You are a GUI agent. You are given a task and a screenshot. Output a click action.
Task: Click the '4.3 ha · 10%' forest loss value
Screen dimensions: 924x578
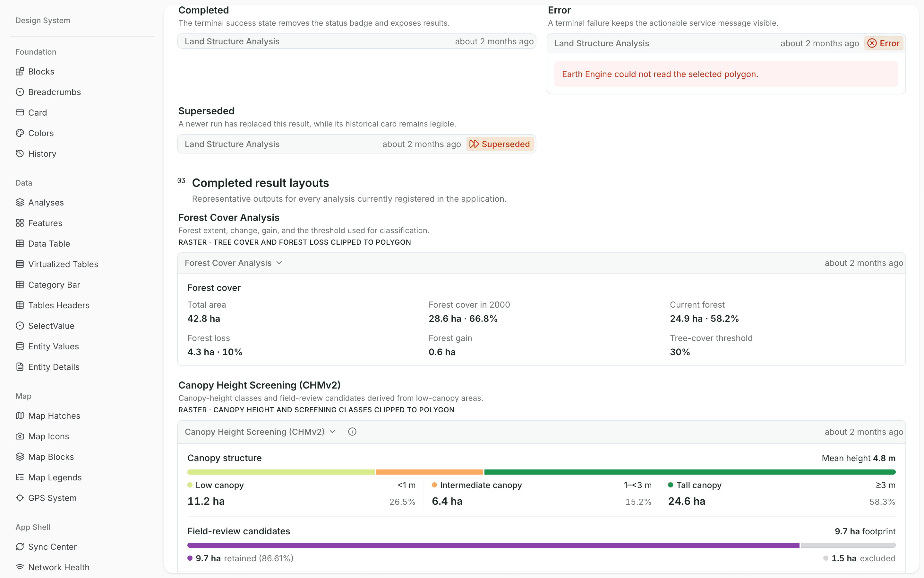click(215, 352)
